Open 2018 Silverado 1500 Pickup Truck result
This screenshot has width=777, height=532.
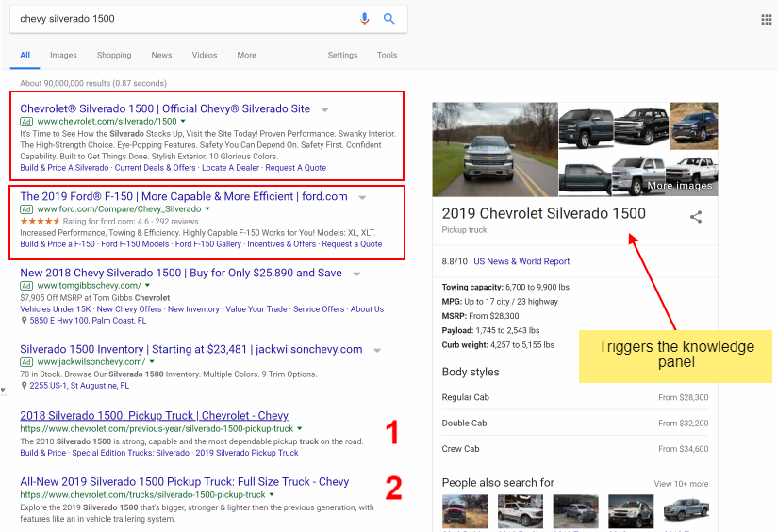click(x=154, y=415)
